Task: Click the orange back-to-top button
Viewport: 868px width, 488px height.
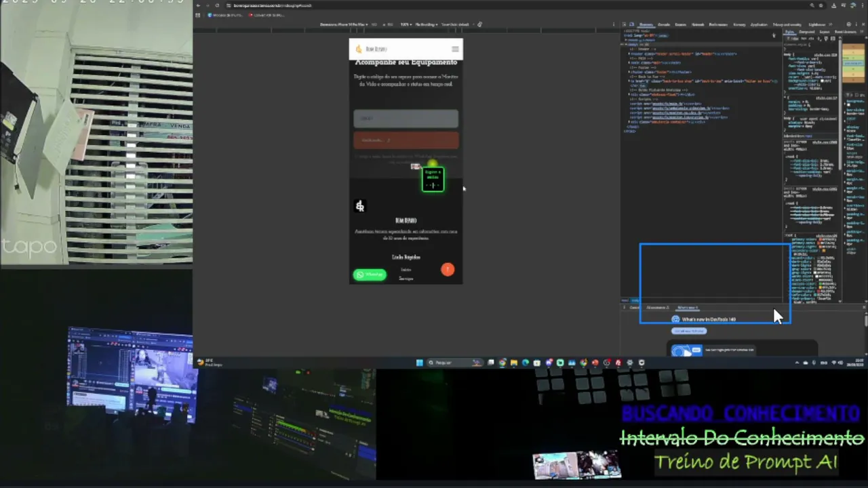Action: click(448, 270)
